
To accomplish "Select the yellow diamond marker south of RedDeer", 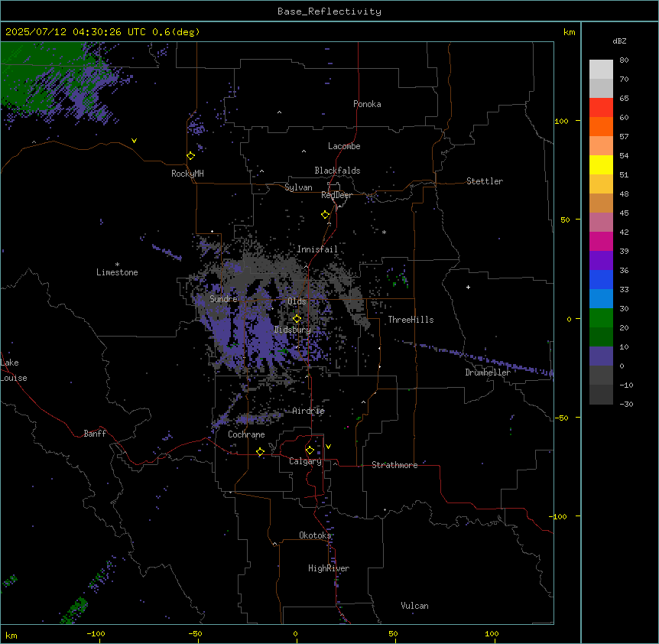I will point(326,215).
